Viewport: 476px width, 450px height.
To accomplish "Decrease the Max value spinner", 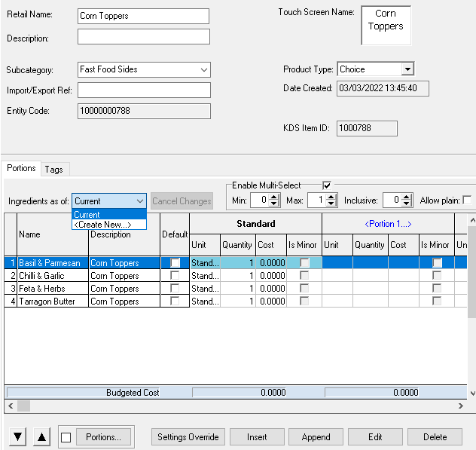I will coord(333,204).
